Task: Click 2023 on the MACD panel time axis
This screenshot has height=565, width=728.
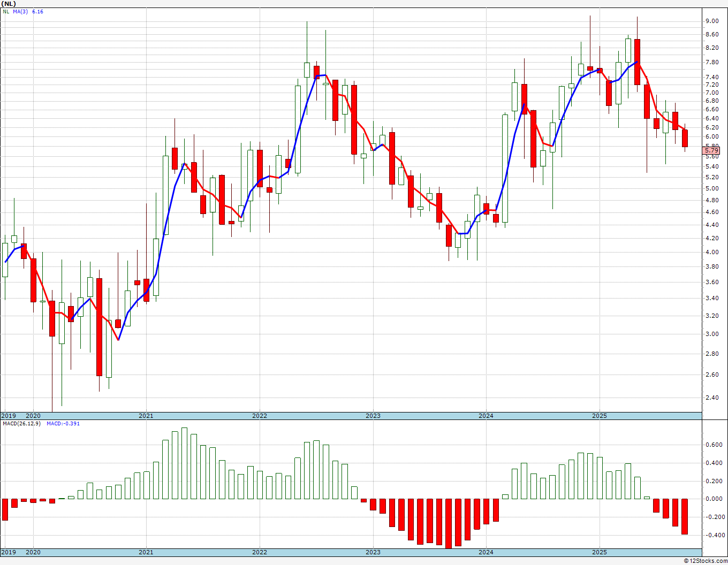Action: click(373, 552)
